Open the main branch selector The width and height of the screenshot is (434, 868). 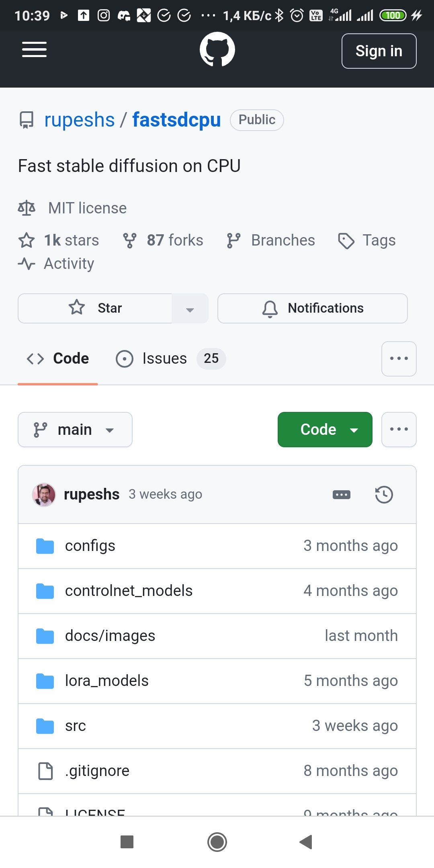tap(75, 430)
